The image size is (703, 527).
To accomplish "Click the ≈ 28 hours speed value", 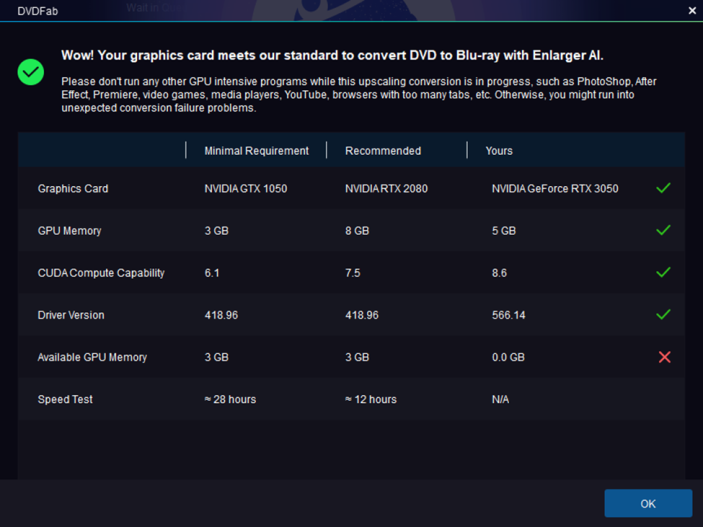I will tap(230, 399).
